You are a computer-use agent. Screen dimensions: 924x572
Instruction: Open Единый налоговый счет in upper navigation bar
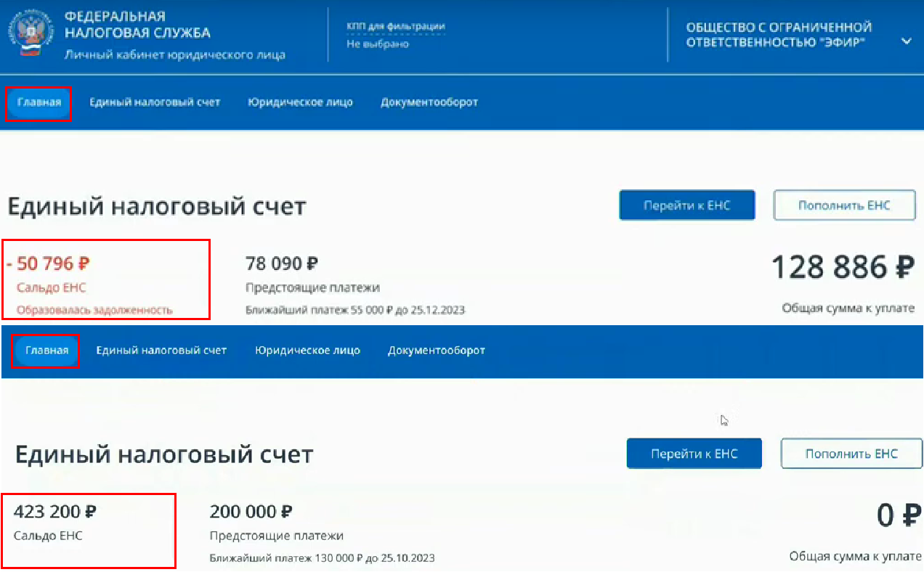tap(155, 102)
